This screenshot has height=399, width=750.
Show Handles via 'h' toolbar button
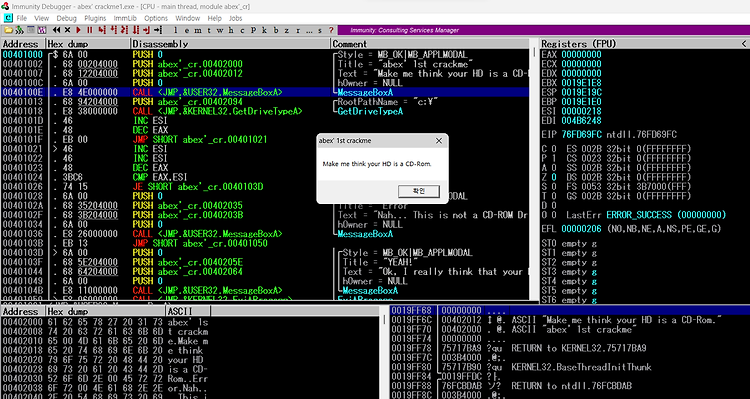[x=231, y=30]
